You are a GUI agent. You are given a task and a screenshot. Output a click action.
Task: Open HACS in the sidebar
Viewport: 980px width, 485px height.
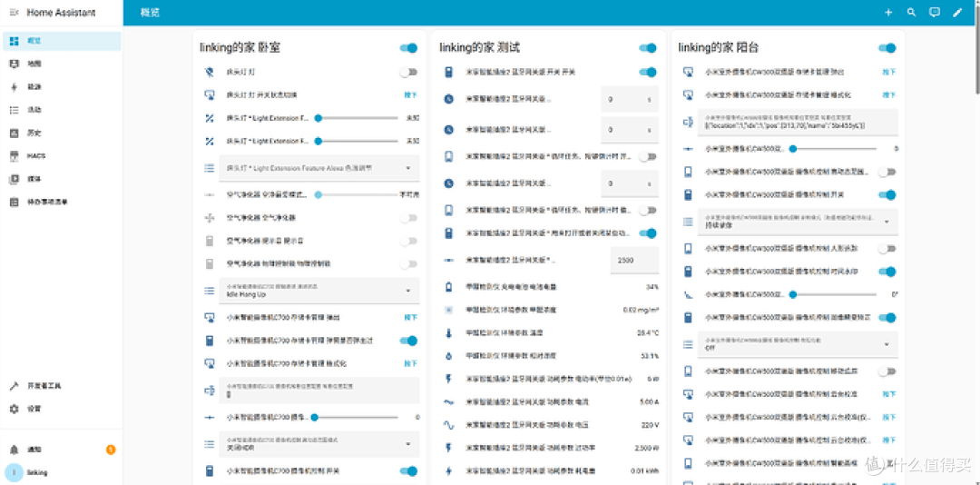click(x=62, y=156)
